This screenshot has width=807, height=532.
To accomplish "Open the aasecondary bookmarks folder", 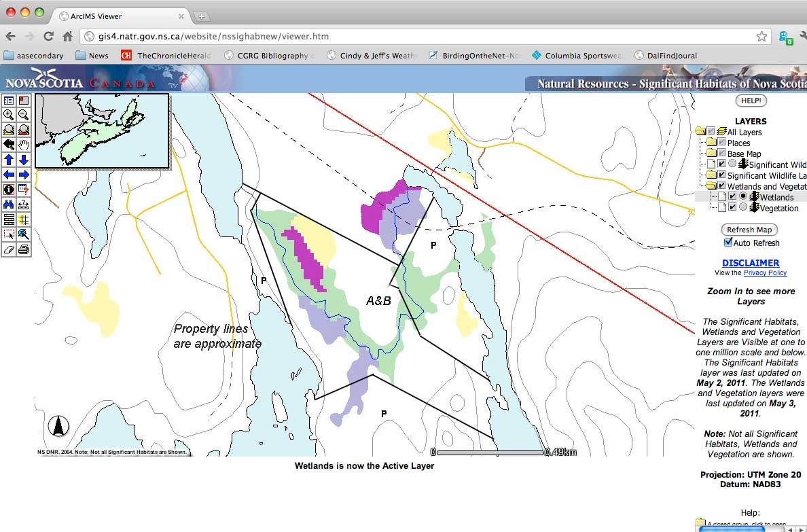I will tap(33, 55).
